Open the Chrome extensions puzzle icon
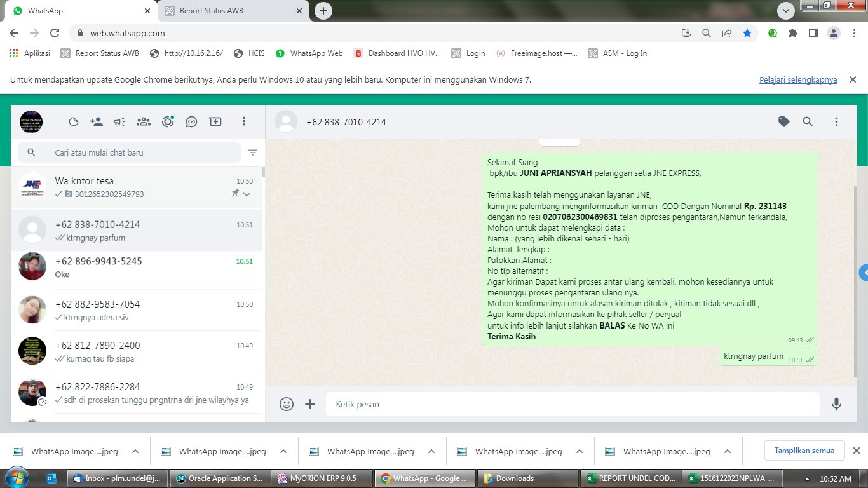 point(793,33)
